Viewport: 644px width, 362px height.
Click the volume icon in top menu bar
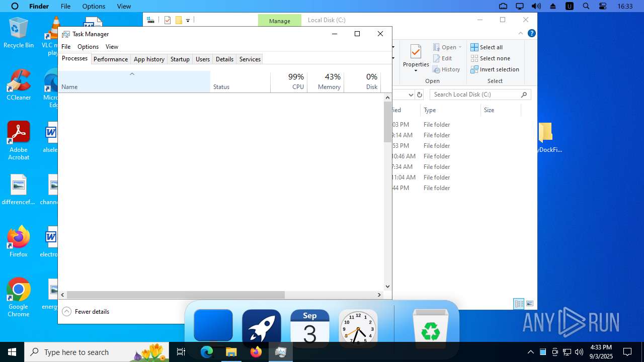pyautogui.click(x=536, y=6)
